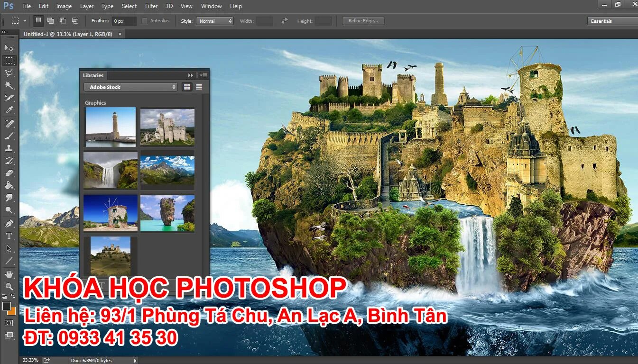Select the Libraries panel tab
This screenshot has height=364, width=638.
tap(93, 75)
